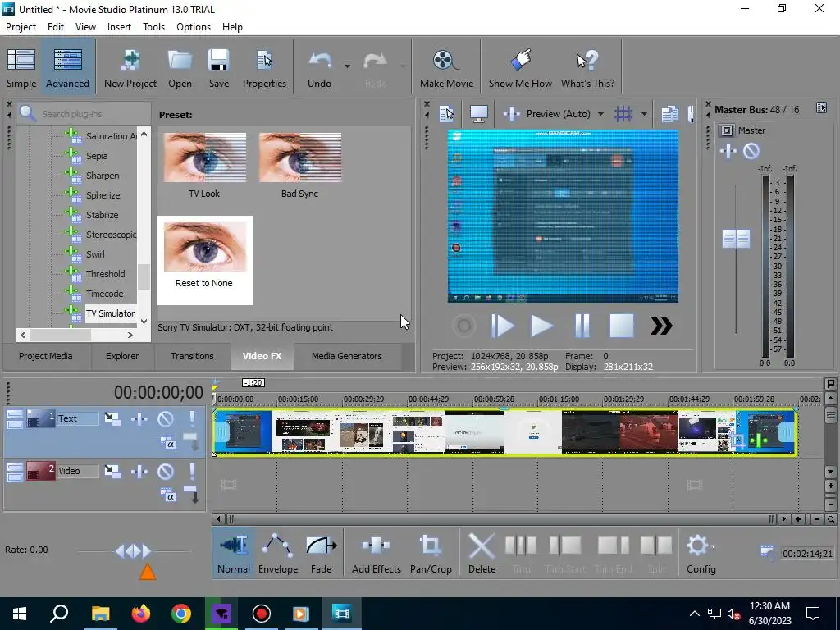The height and width of the screenshot is (630, 840).
Task: Adjust the Master volume fader
Action: (x=736, y=239)
